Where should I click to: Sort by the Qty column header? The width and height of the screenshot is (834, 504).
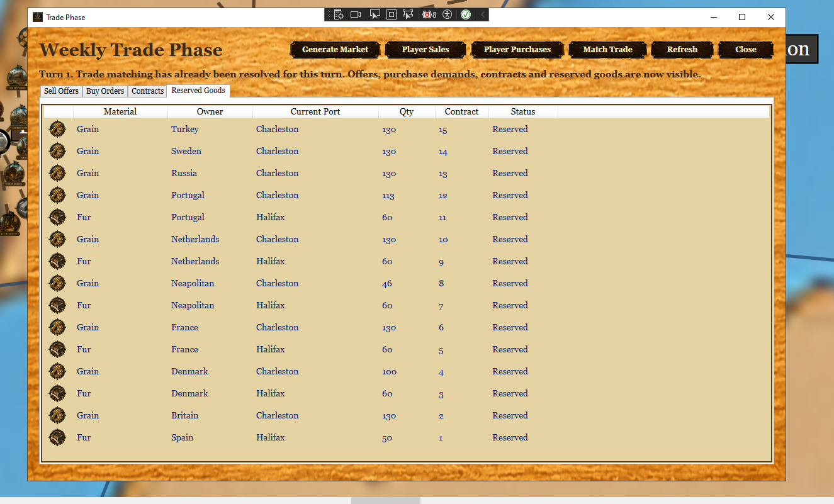pyautogui.click(x=407, y=111)
